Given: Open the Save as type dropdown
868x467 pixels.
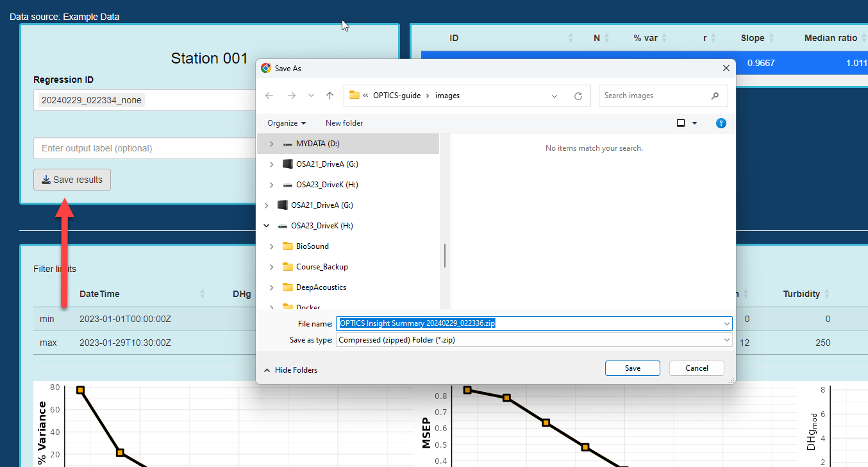Looking at the screenshot, I should (726, 340).
